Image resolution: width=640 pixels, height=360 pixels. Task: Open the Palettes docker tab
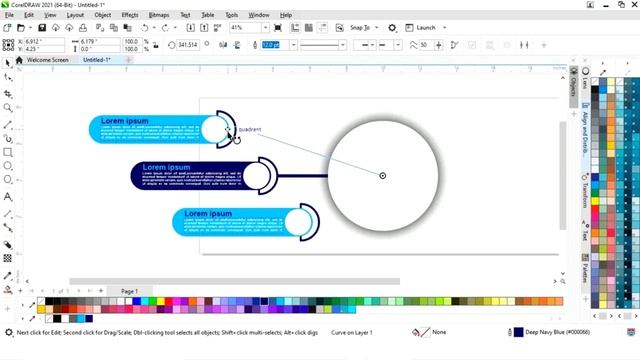[585, 269]
